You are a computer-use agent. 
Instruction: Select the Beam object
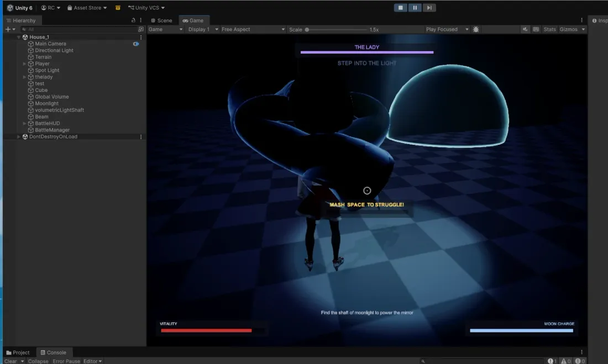click(x=41, y=117)
